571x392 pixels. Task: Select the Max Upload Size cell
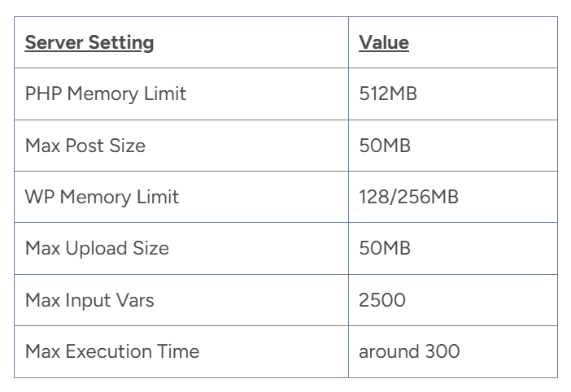97,248
